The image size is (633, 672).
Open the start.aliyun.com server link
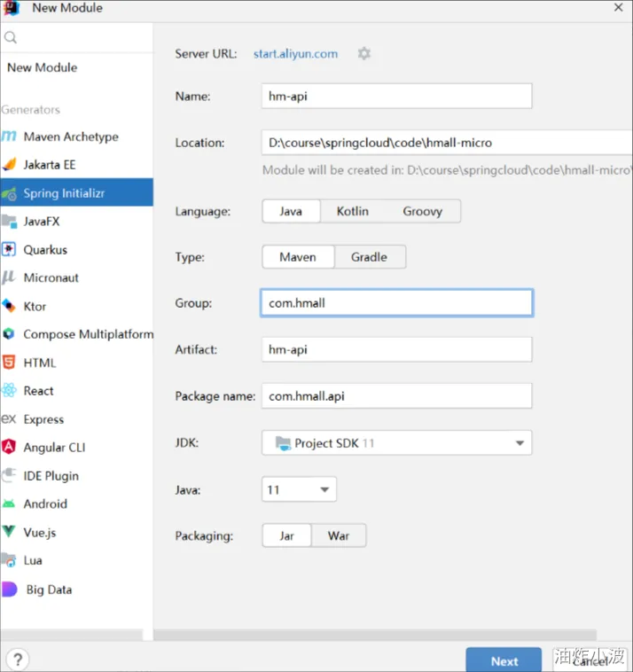[295, 54]
